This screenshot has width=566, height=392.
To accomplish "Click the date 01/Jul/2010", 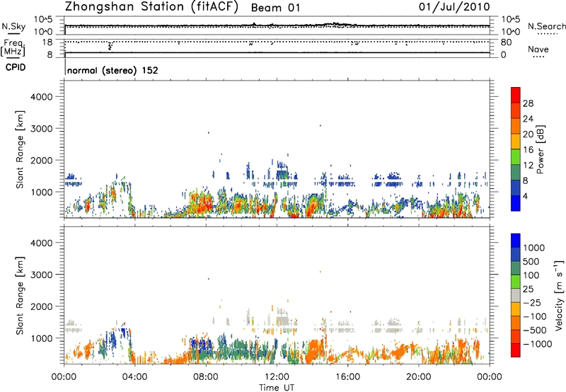I will (454, 7).
